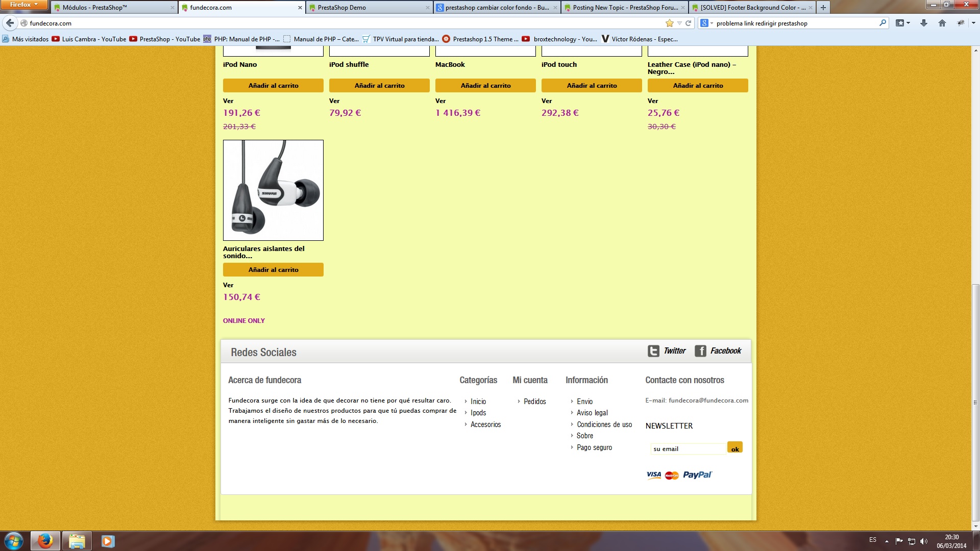
Task: Click the browser back arrow button
Action: 10,23
